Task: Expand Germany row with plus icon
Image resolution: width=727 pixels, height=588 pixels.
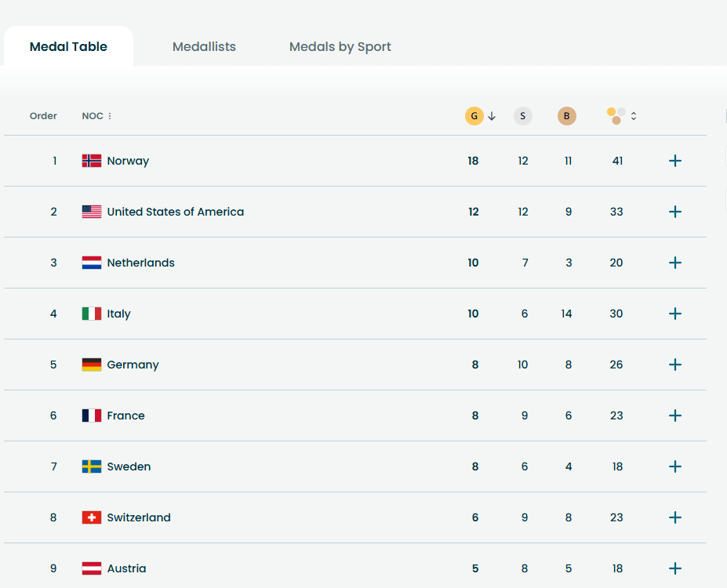Action: point(674,365)
